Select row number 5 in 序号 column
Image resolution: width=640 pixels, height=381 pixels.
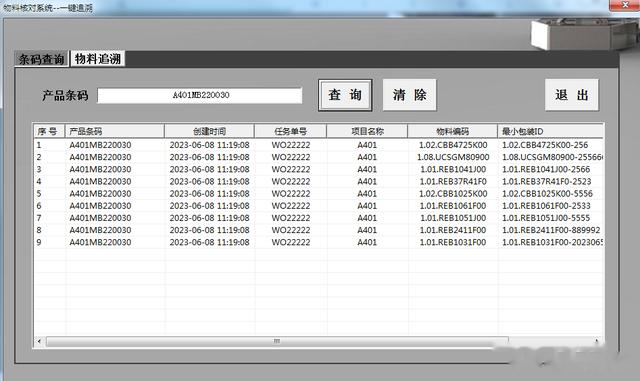point(39,194)
